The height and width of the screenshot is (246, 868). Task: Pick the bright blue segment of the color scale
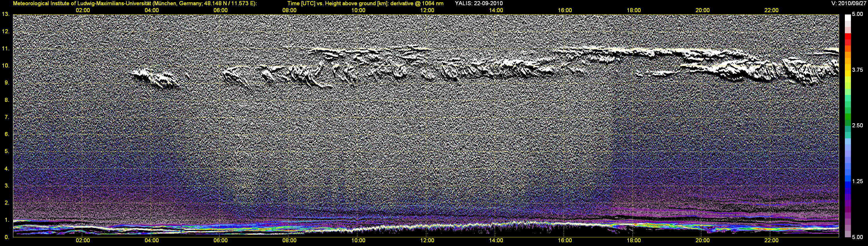tap(848, 179)
